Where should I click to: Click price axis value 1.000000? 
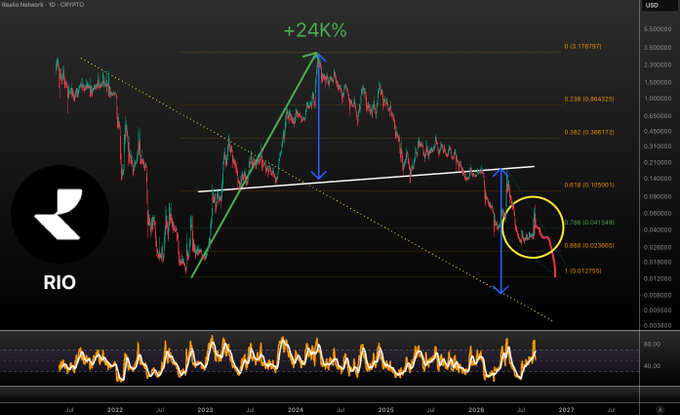[657, 99]
